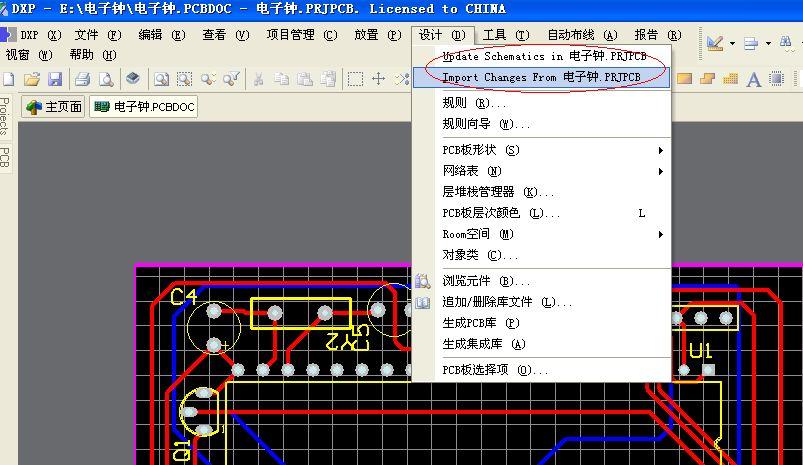Choose Update Schematics in 电子钟.PRJPCB

click(541, 56)
